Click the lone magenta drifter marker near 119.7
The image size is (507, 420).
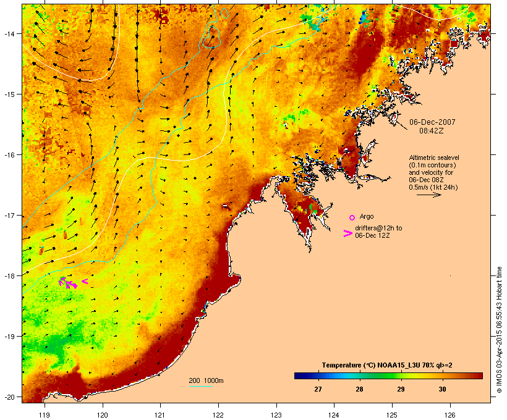(85, 282)
